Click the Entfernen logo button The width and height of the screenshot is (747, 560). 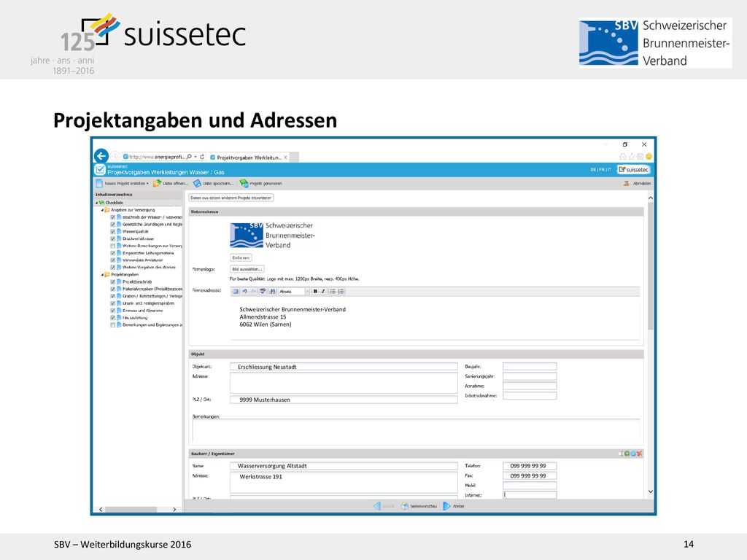click(x=241, y=257)
